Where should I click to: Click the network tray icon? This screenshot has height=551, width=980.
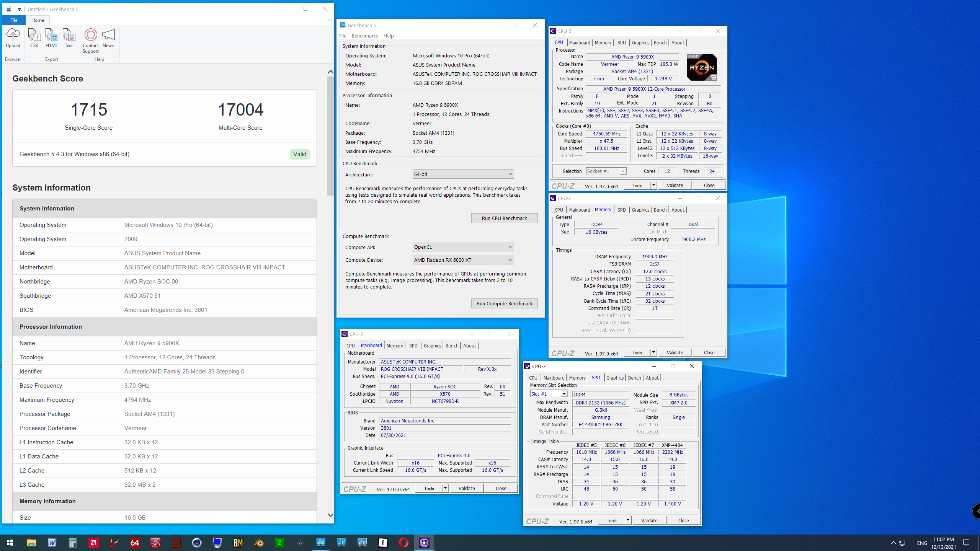click(x=902, y=543)
